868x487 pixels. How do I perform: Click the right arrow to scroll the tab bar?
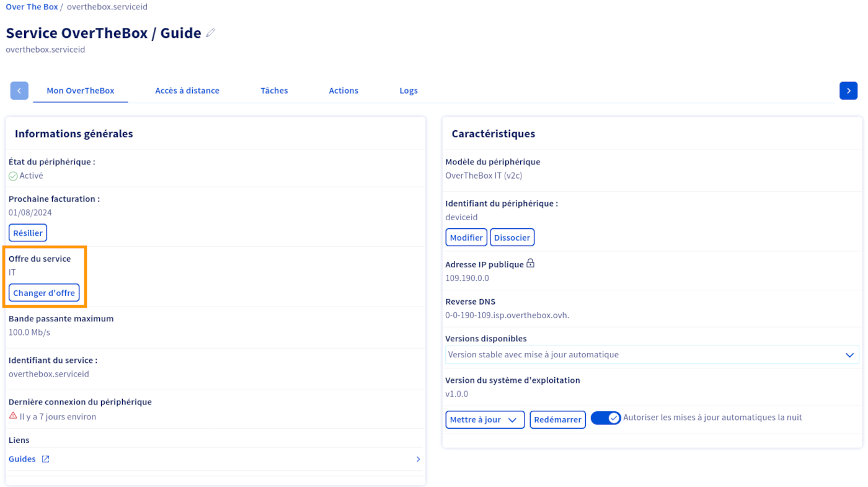848,90
